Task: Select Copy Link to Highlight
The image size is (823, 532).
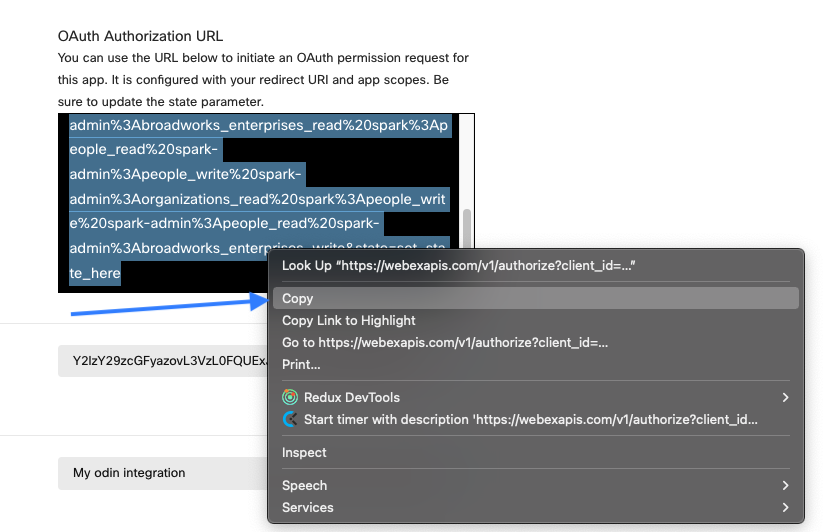Action: point(535,320)
